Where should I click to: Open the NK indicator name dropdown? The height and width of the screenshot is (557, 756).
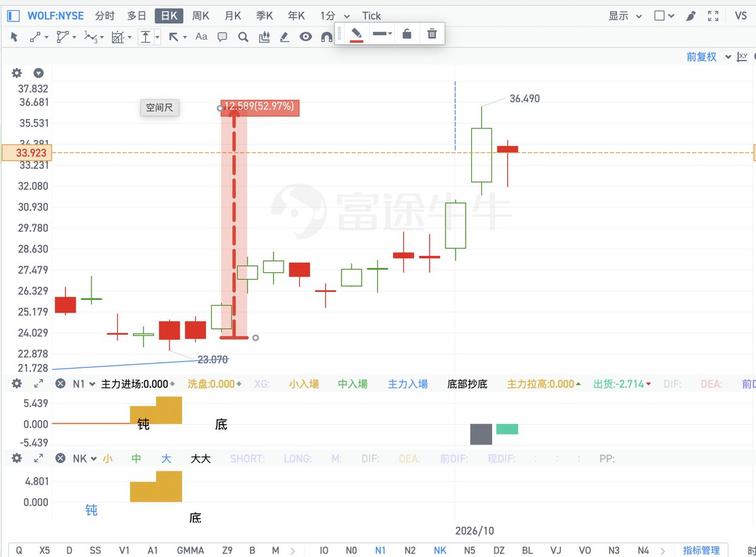coord(84,459)
